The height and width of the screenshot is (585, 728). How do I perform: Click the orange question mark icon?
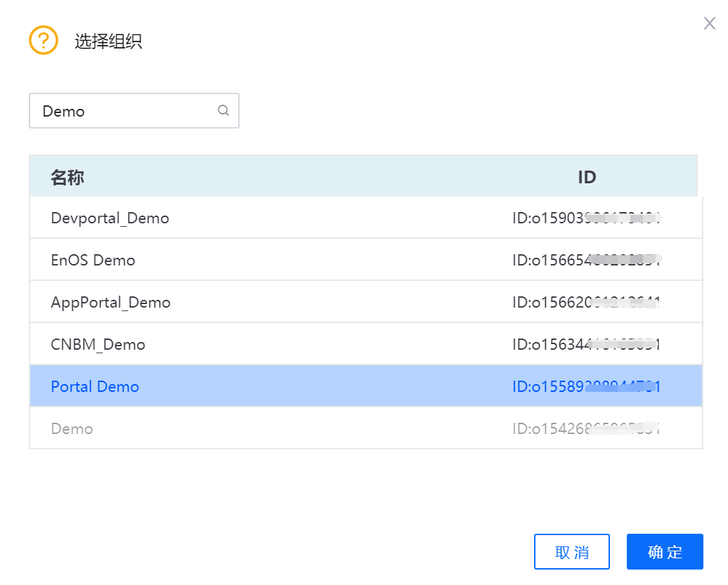click(43, 40)
